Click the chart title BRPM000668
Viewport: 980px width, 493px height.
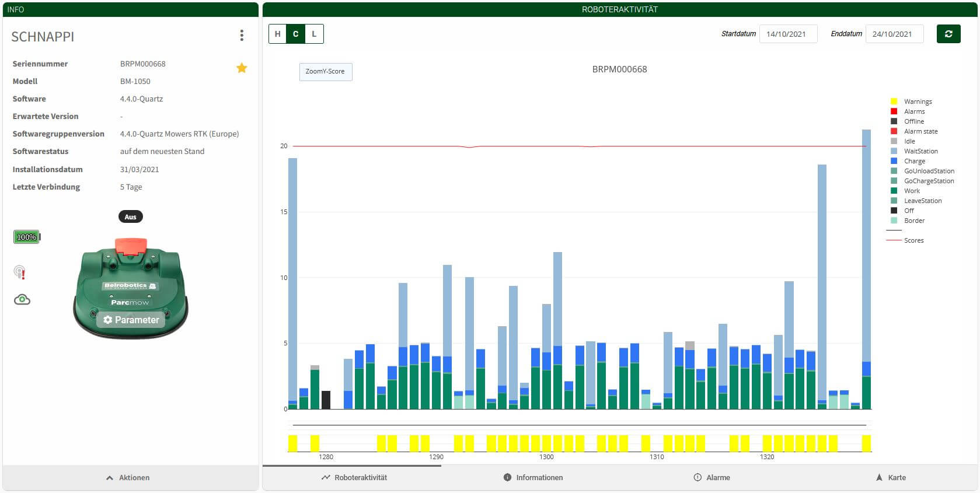[x=620, y=69]
